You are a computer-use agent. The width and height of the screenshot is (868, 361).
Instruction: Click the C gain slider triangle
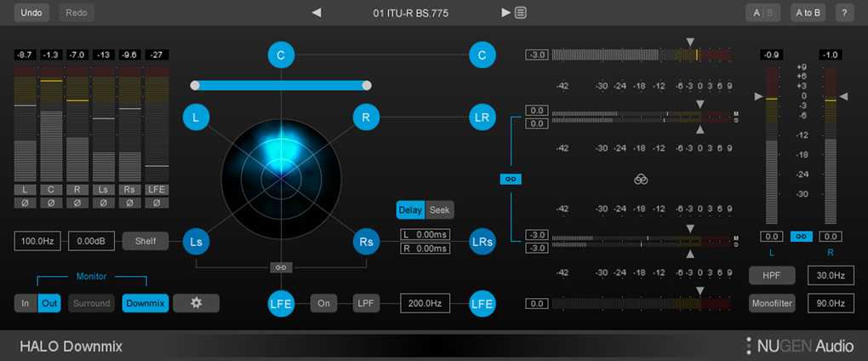[x=690, y=42]
